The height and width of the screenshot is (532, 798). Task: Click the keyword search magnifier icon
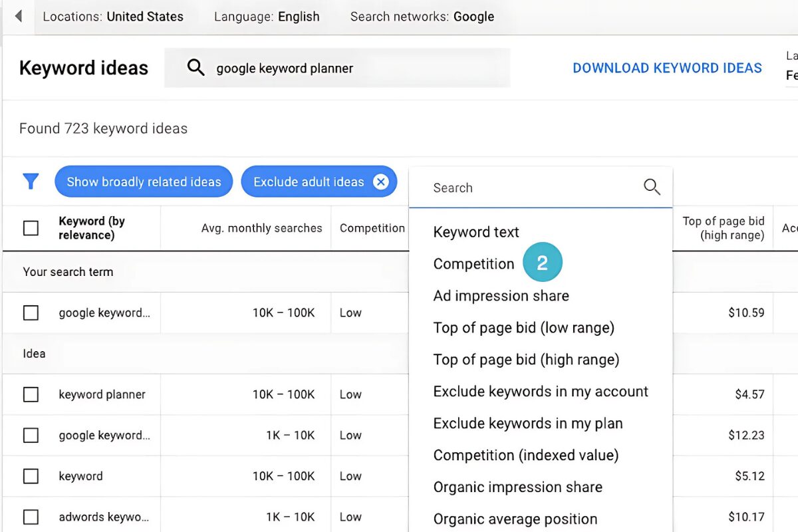pos(196,67)
